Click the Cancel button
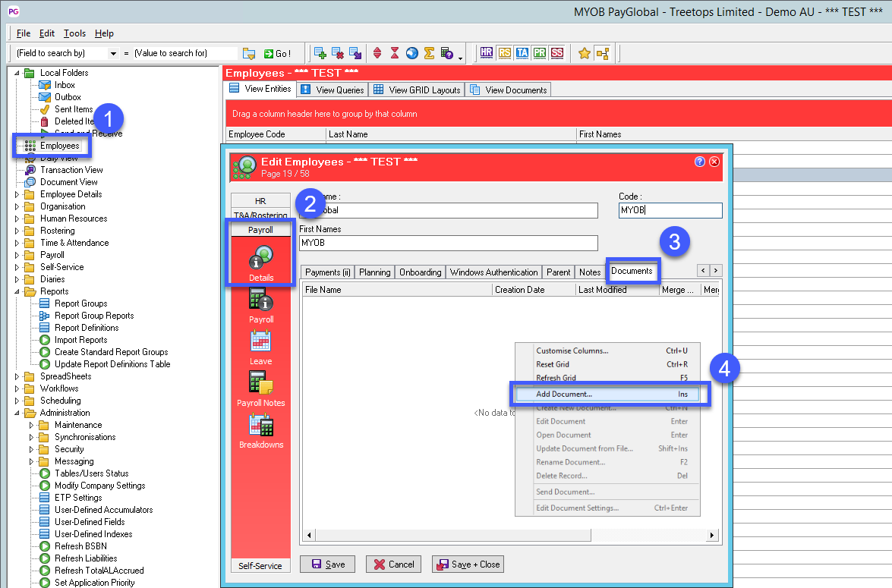892x588 pixels. click(393, 564)
